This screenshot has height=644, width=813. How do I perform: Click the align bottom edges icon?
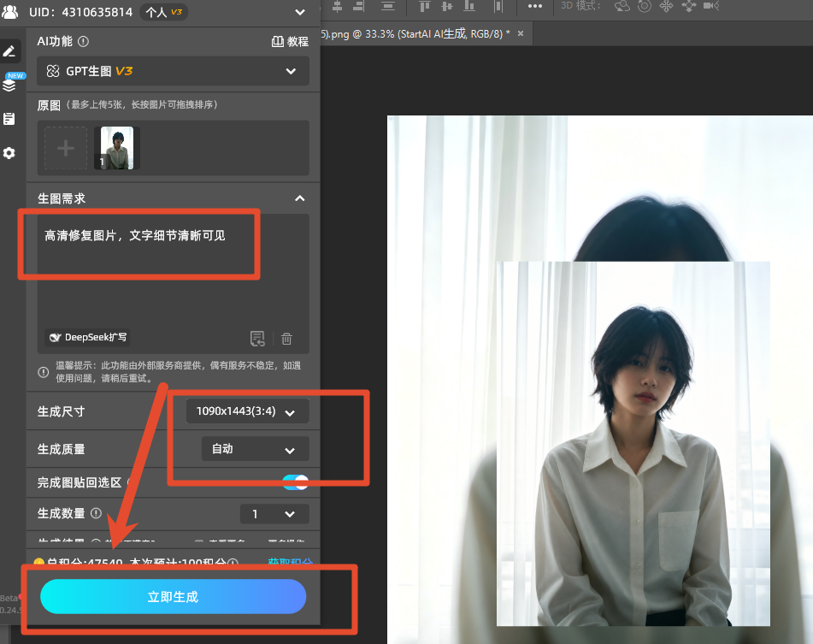pos(469,6)
